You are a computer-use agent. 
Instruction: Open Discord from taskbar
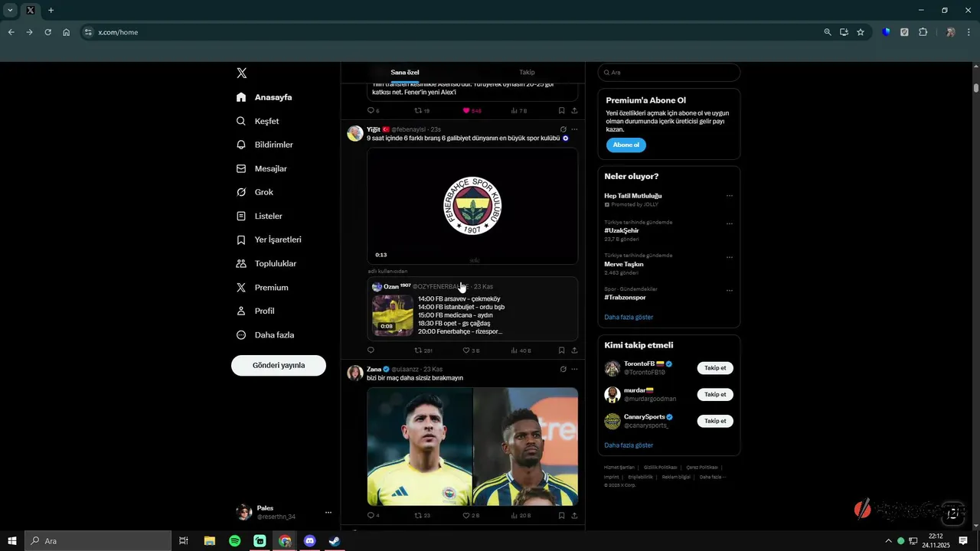coord(309,541)
